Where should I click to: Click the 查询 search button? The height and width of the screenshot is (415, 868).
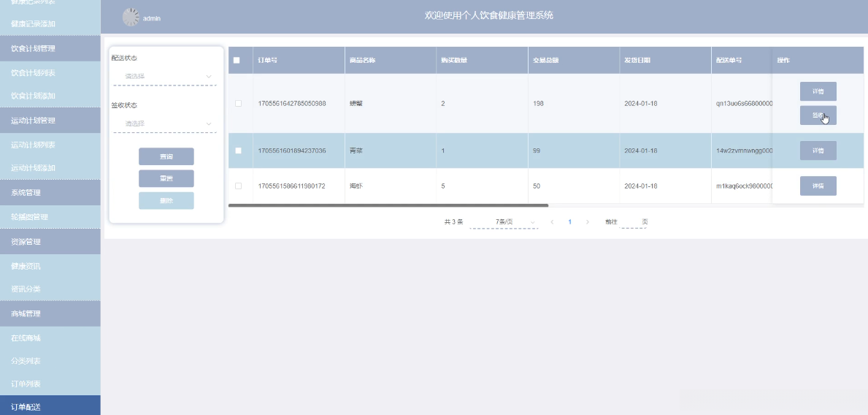tap(166, 157)
